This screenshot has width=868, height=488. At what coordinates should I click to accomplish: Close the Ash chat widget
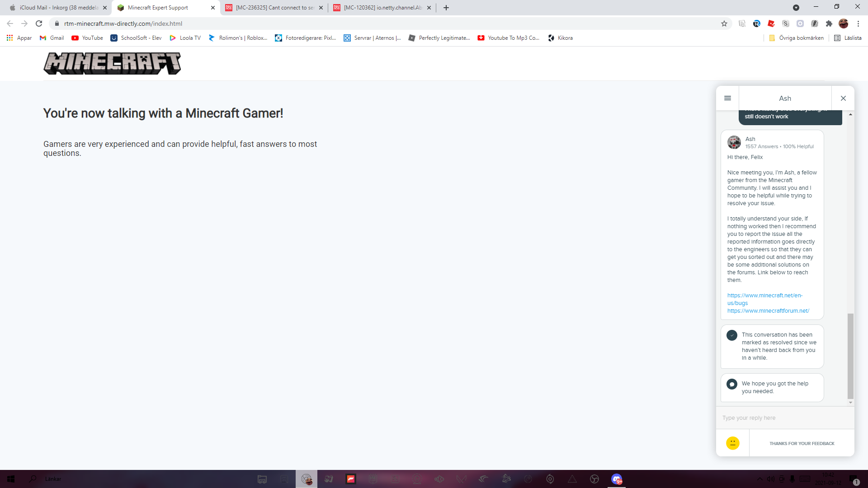pos(843,98)
